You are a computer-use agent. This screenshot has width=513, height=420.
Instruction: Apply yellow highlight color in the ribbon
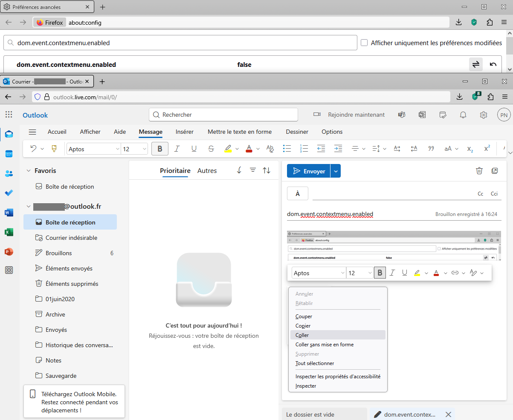pyautogui.click(x=228, y=149)
